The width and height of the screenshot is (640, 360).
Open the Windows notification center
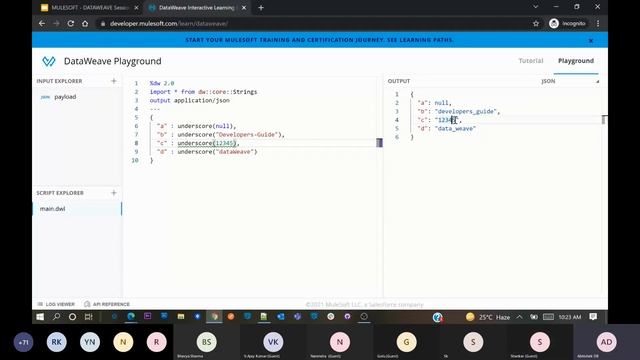coord(593,317)
